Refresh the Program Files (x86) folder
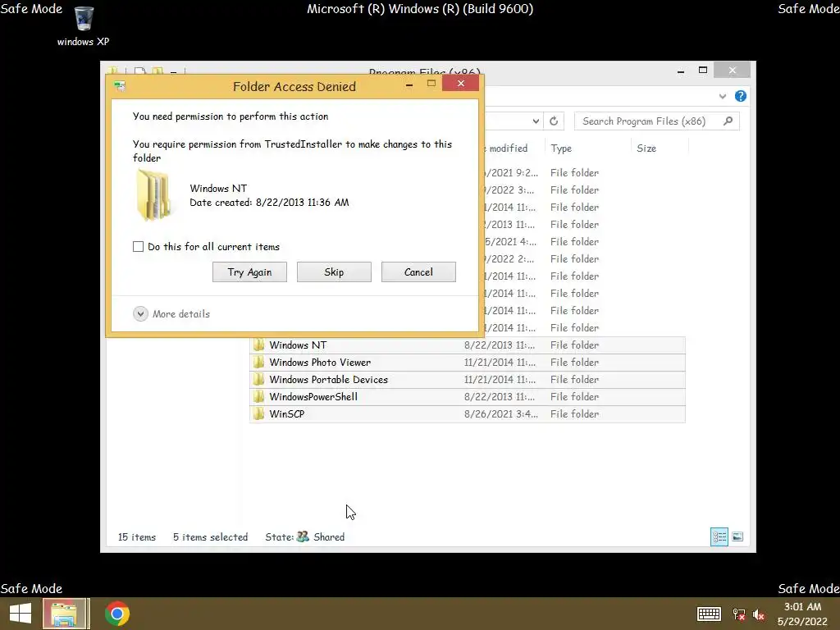The height and width of the screenshot is (630, 840). click(x=554, y=121)
